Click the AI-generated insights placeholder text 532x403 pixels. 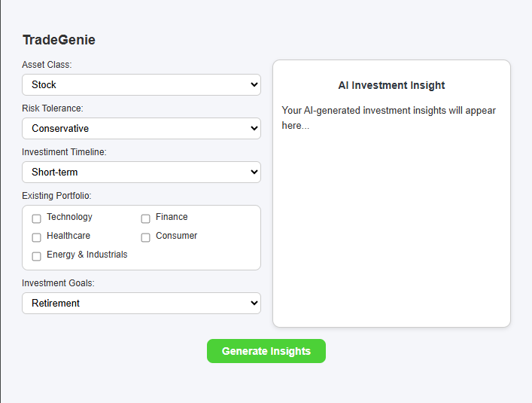(x=388, y=118)
